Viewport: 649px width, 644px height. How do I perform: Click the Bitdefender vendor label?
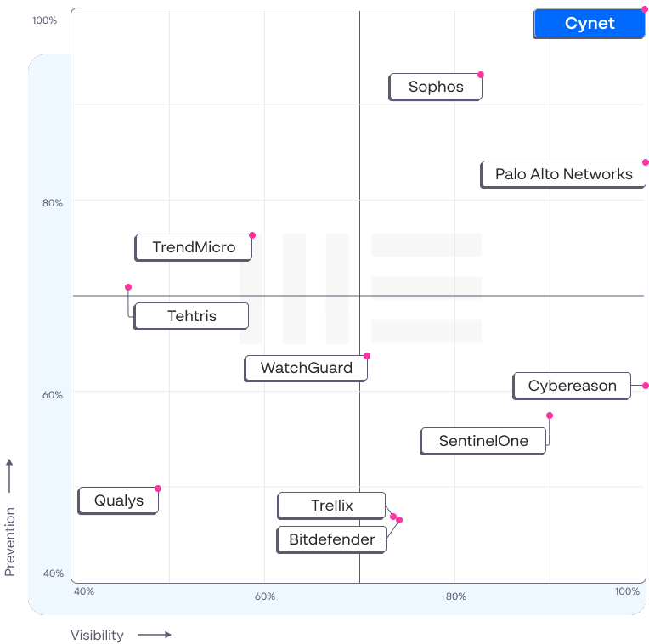click(x=331, y=539)
